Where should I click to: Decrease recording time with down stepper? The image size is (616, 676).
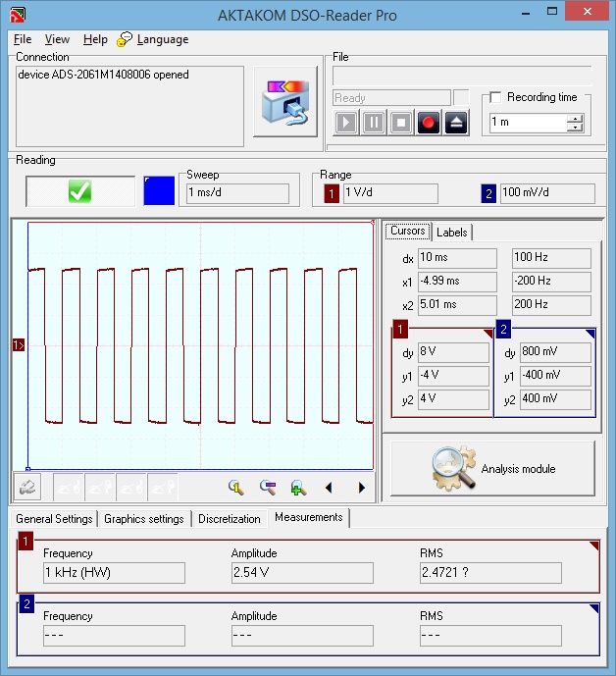click(575, 128)
